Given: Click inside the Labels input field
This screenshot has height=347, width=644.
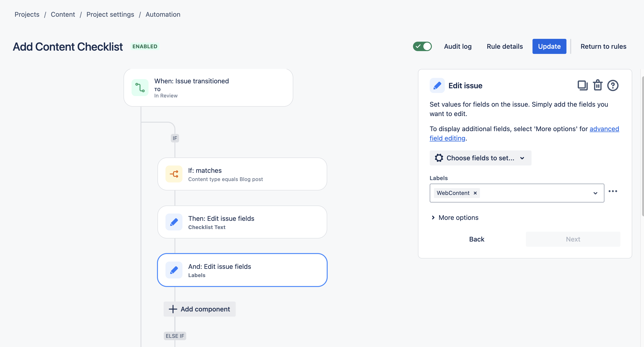Looking at the screenshot, I should click(517, 193).
